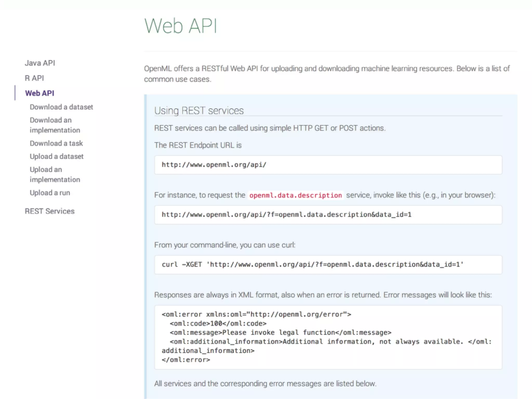Navigate to REST Services in sidebar

50,211
